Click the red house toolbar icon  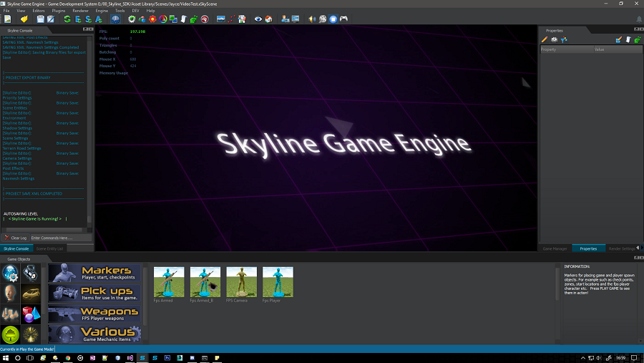click(268, 19)
